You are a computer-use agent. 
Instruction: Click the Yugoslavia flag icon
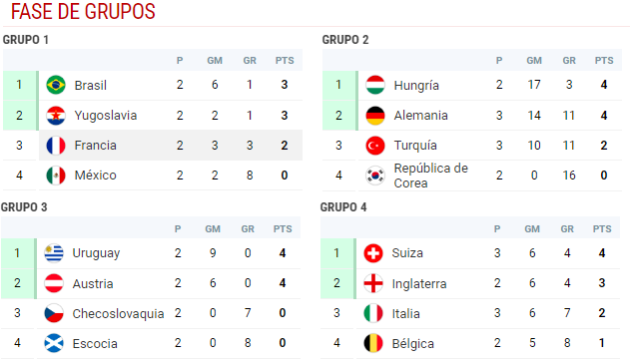[56, 116]
